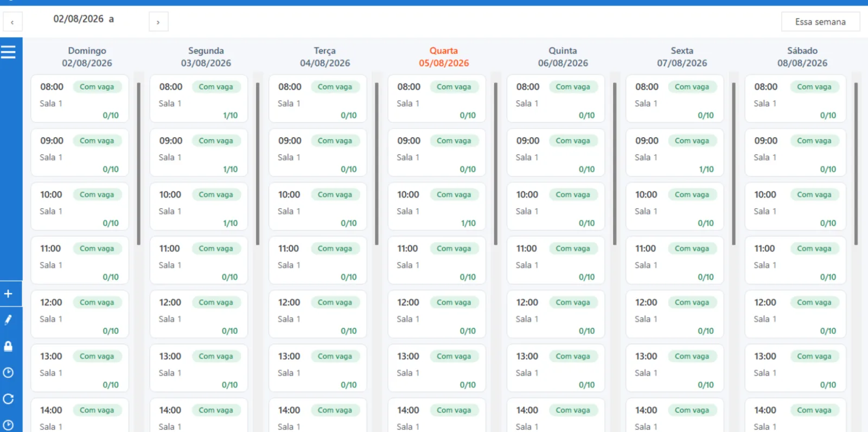Click Com vaga badge on Domingo 09:00
This screenshot has width=868, height=432.
[x=97, y=140]
